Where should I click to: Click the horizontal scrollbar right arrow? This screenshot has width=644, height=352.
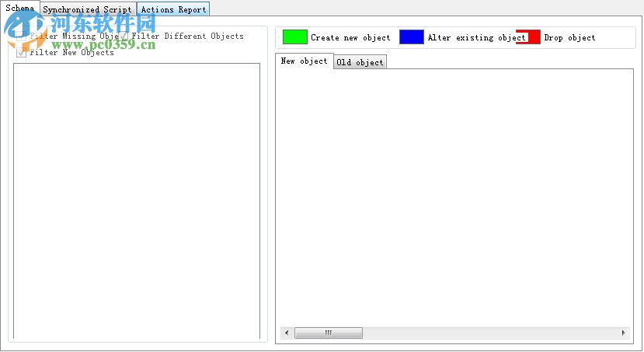tap(624, 333)
